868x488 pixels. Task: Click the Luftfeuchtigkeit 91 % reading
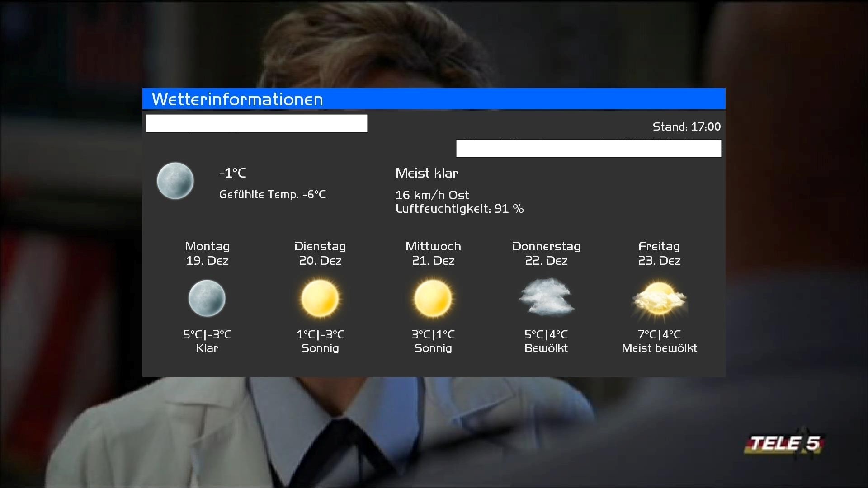[x=459, y=209]
